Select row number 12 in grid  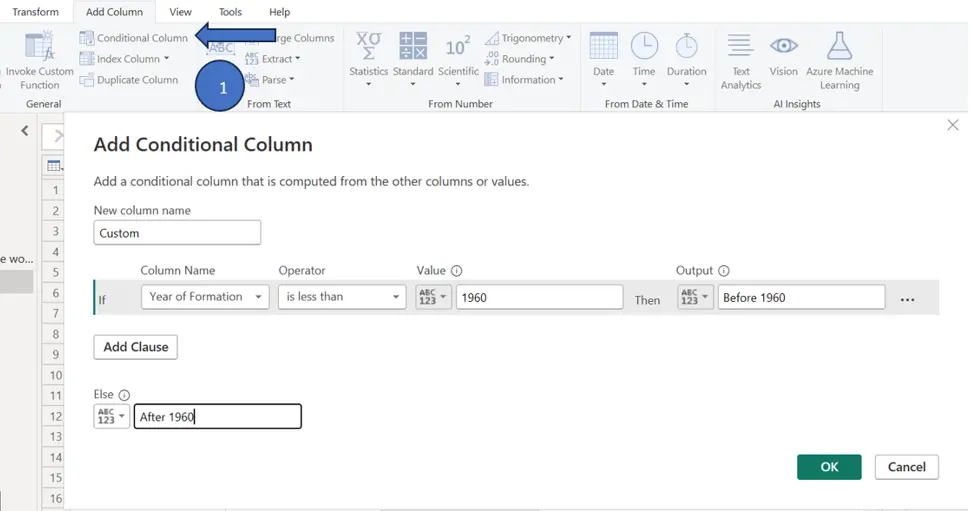point(54,416)
